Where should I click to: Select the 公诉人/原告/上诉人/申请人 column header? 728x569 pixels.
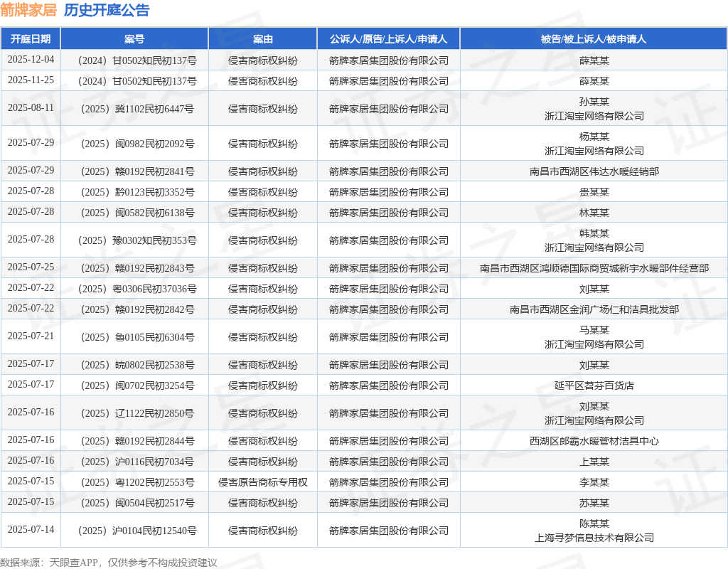389,39
